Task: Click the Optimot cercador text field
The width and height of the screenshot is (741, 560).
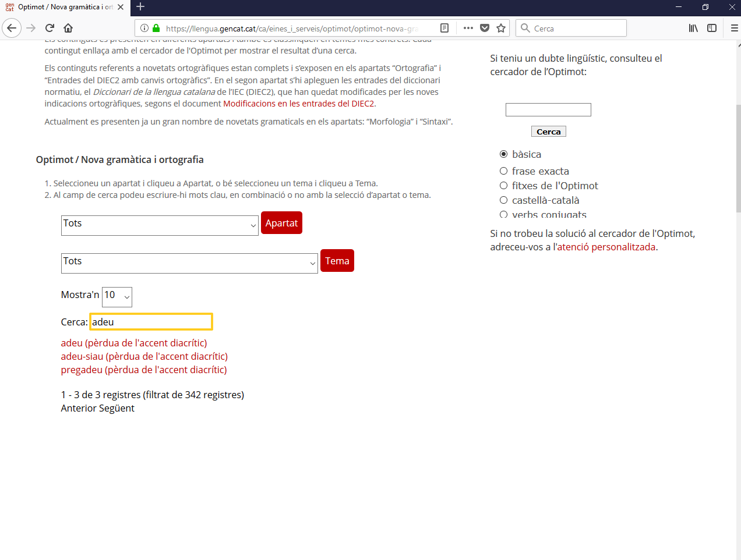Action: click(548, 109)
